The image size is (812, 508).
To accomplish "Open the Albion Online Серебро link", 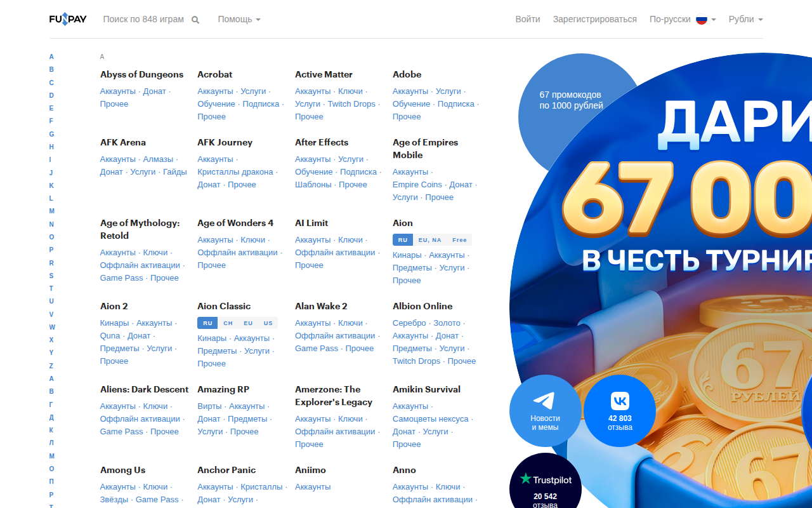I will (409, 323).
